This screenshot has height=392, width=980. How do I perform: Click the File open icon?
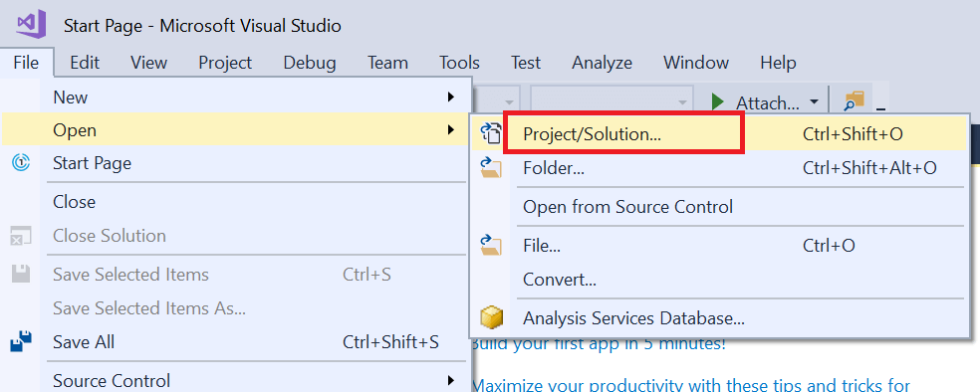click(491, 246)
